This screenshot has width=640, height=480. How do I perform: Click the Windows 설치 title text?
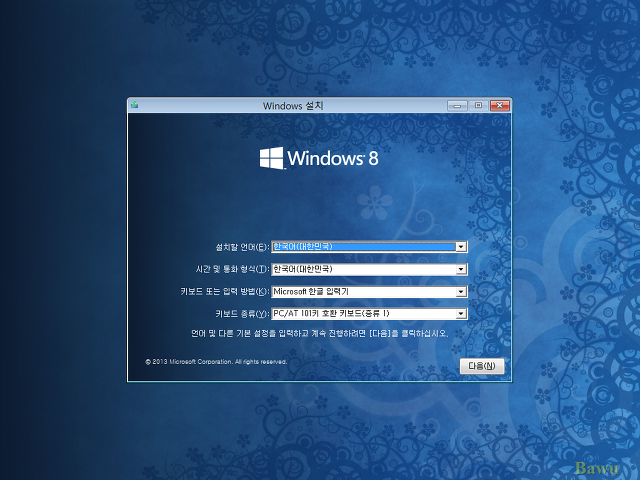tap(293, 106)
